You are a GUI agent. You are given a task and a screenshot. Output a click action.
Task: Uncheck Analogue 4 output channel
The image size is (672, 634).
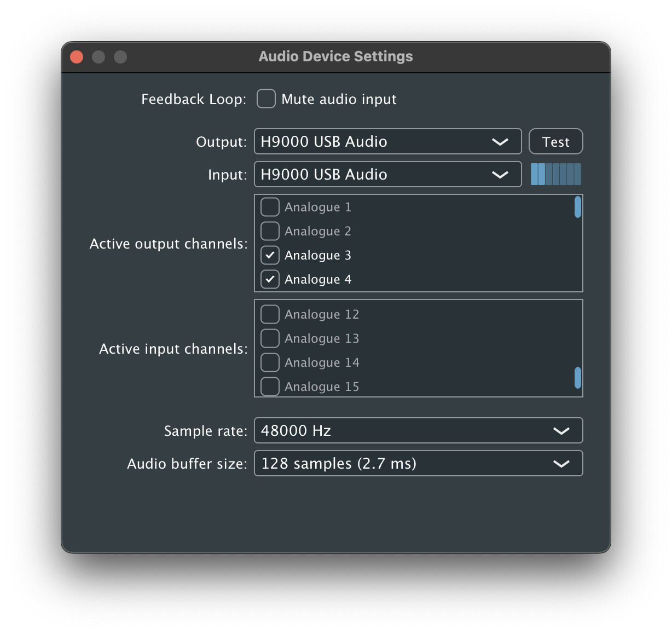click(x=270, y=280)
